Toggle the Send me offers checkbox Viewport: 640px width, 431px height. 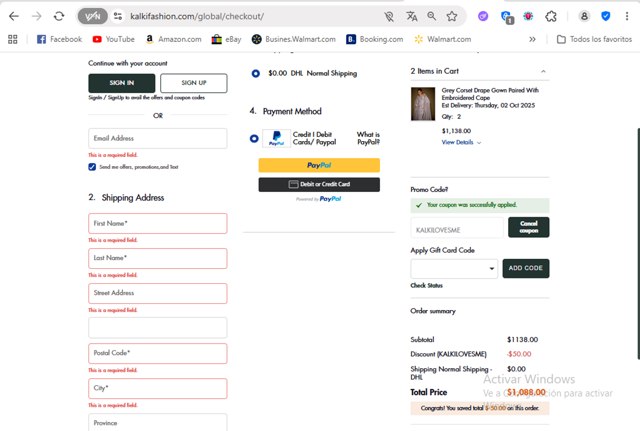pyautogui.click(x=92, y=167)
